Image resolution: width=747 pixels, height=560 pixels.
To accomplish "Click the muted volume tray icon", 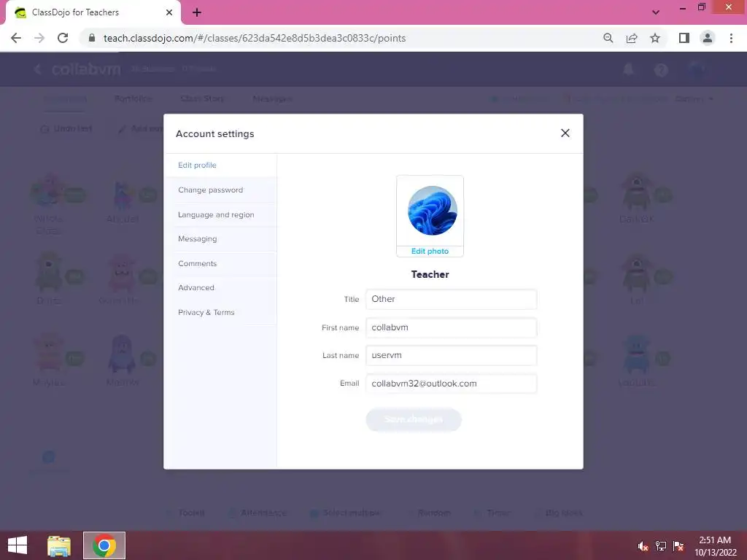I will (x=643, y=546).
